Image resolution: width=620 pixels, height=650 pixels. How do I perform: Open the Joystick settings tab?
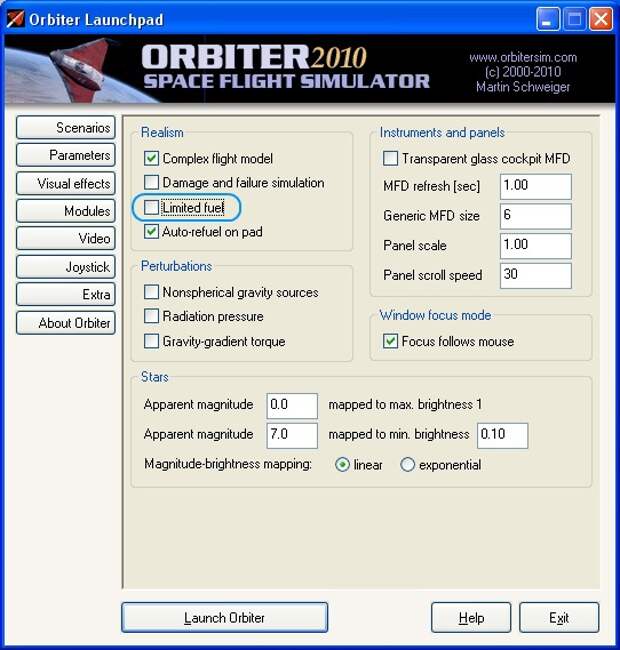click(x=66, y=267)
